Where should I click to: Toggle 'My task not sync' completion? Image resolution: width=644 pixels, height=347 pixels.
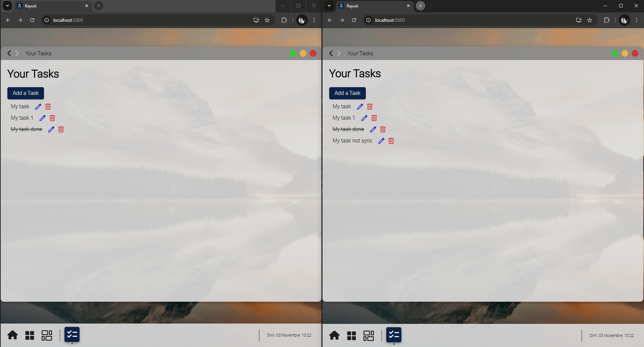352,141
